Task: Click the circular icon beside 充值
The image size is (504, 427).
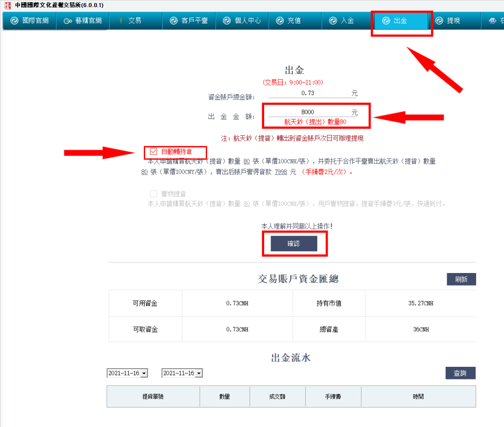Action: [x=280, y=21]
